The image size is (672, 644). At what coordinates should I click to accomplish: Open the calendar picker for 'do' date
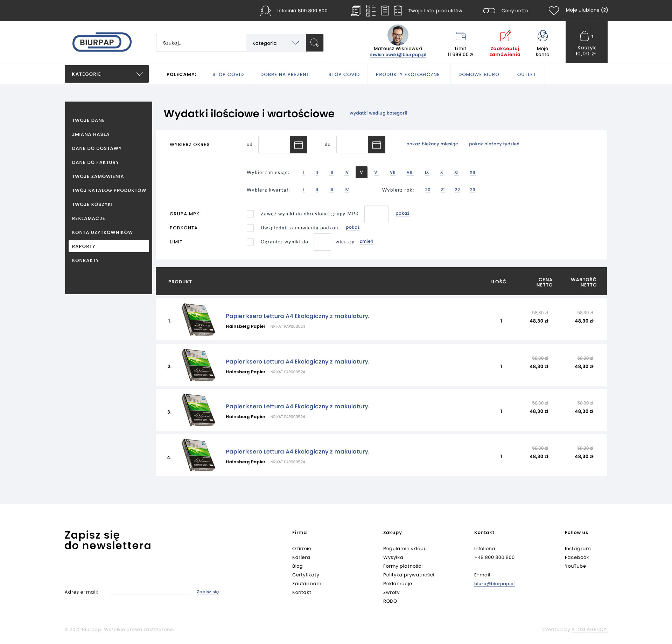pos(376,145)
